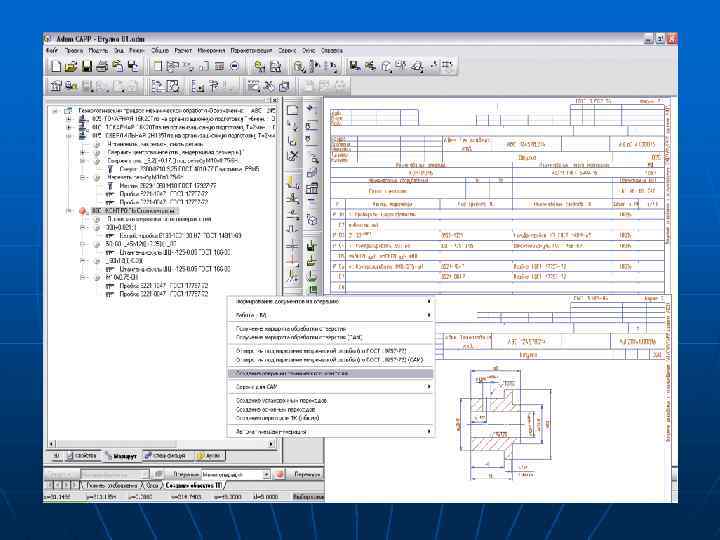
Task: Click the tree panel scrollbar right arrow
Action: coord(271,444)
